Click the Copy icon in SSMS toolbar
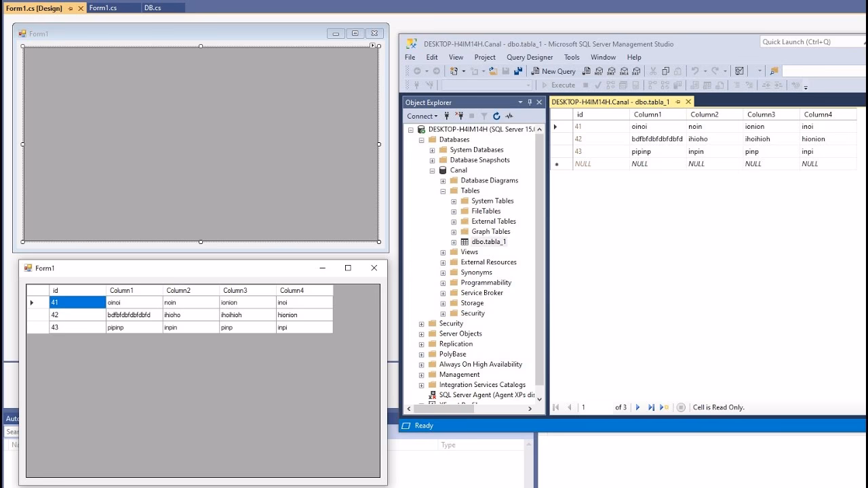 [666, 71]
